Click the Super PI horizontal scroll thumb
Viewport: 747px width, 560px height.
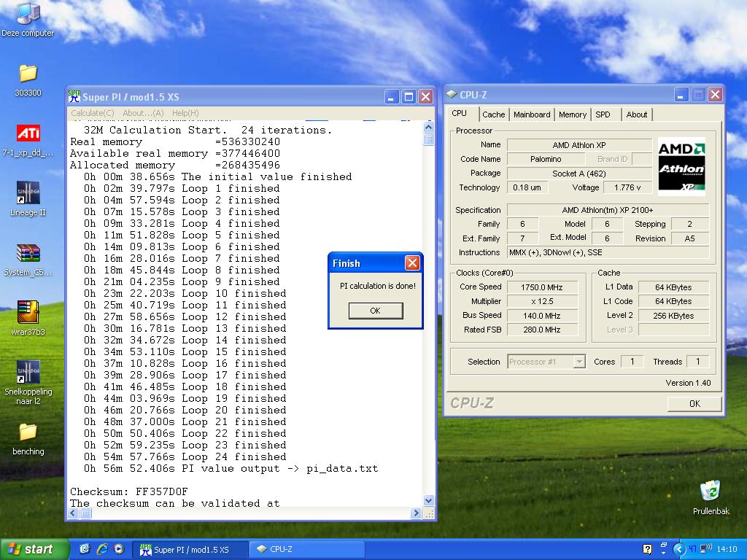[85, 513]
